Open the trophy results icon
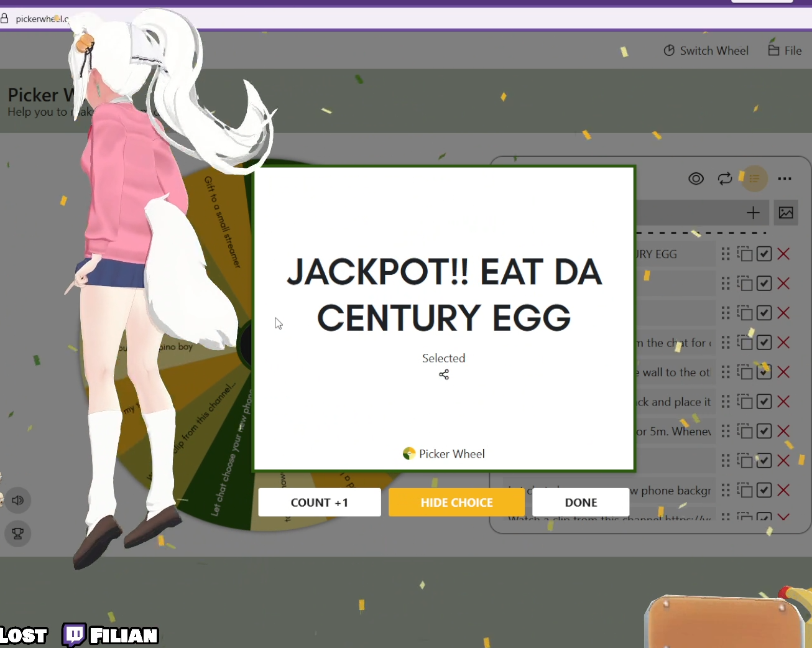Viewport: 812px width, 648px height. click(x=17, y=534)
